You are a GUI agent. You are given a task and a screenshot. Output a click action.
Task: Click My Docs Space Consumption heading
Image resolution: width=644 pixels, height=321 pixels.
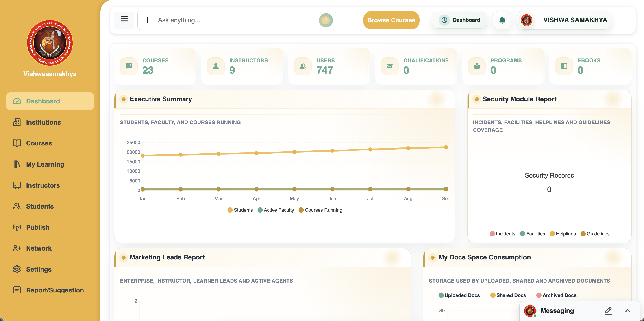[485, 257]
